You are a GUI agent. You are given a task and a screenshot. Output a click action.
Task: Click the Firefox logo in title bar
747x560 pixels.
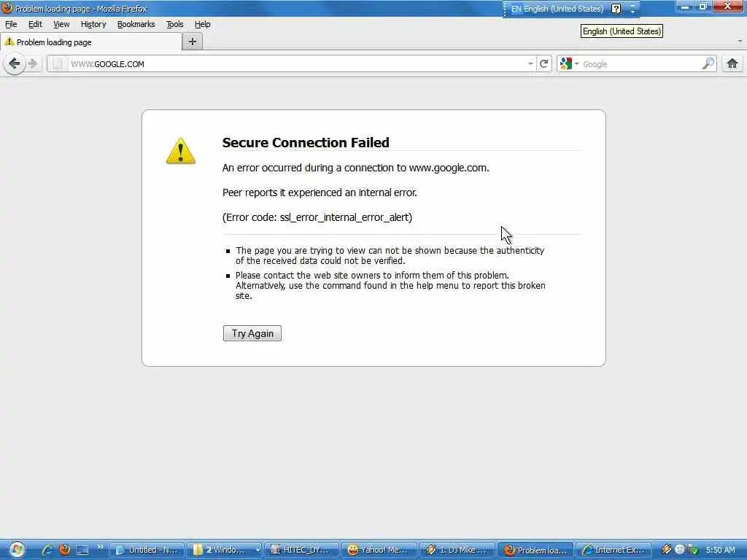coord(7,8)
